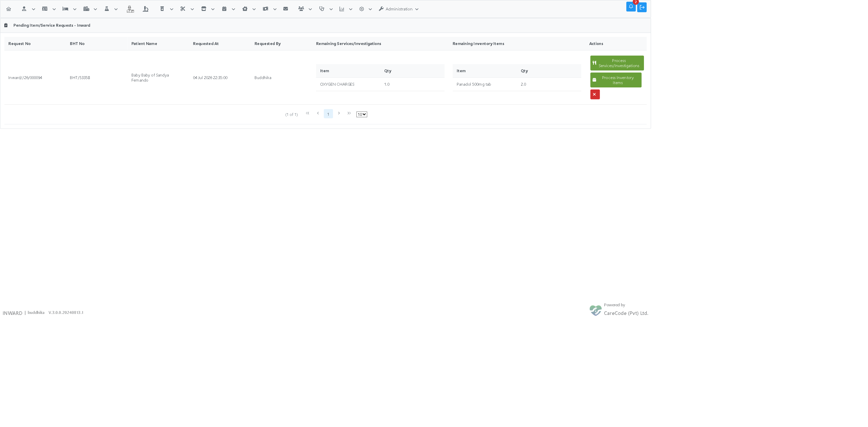868x427 pixels.
Task: Click buddhika username in footer
Action: 36,313
